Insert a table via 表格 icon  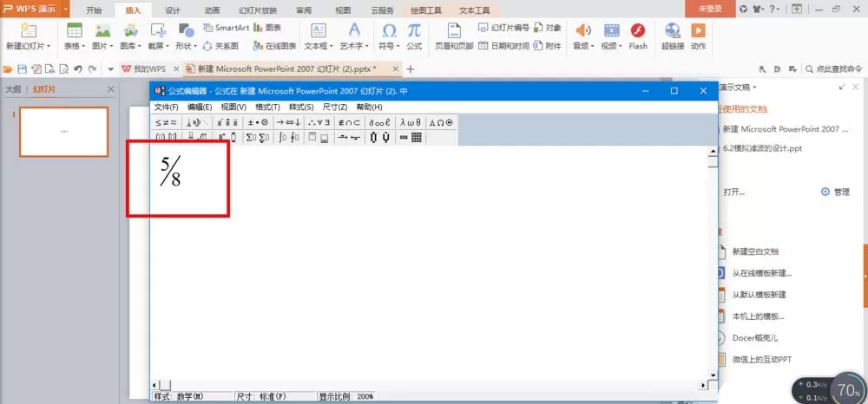[74, 31]
